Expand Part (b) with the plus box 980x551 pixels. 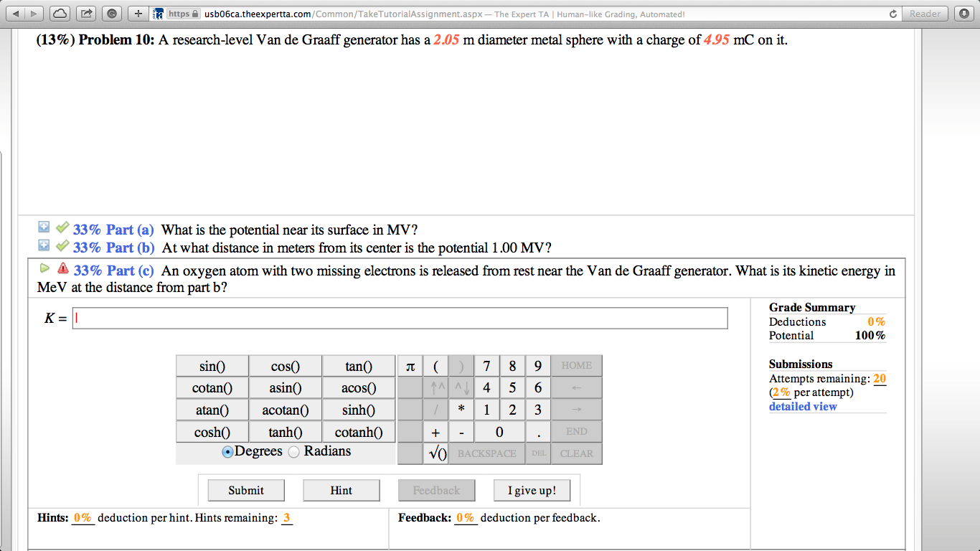pyautogui.click(x=44, y=245)
